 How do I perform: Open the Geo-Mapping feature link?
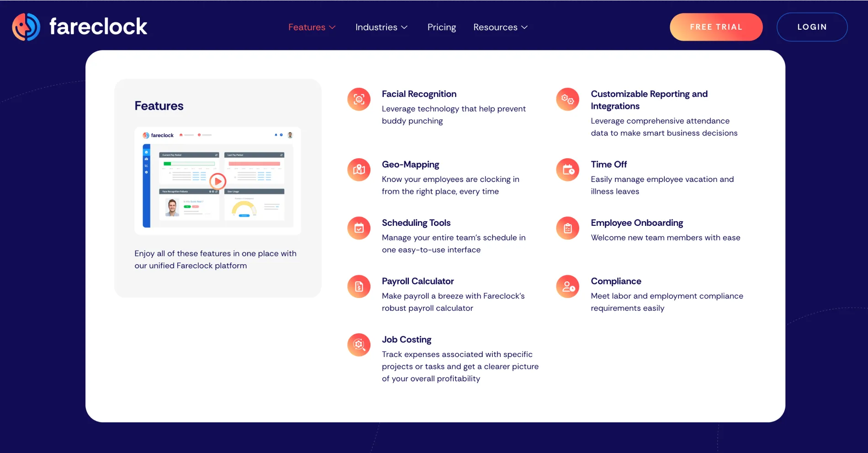(x=411, y=164)
